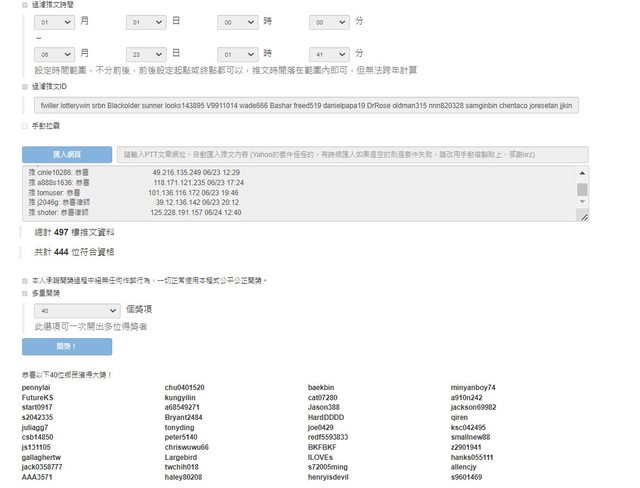The width and height of the screenshot is (640, 488).
Task: Toggle the 過濾推文時間 checkbox
Action: pos(25,4)
